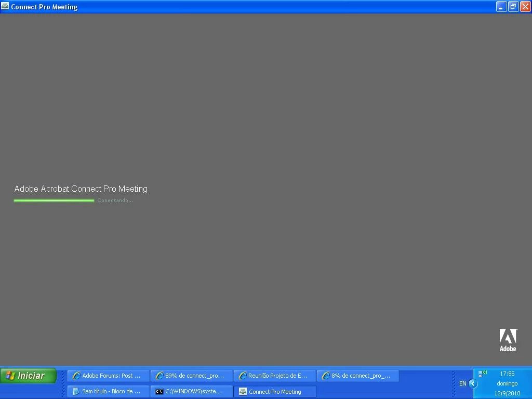Click the domingo weekday text in tray
The height and width of the screenshot is (399, 532).
point(507,383)
